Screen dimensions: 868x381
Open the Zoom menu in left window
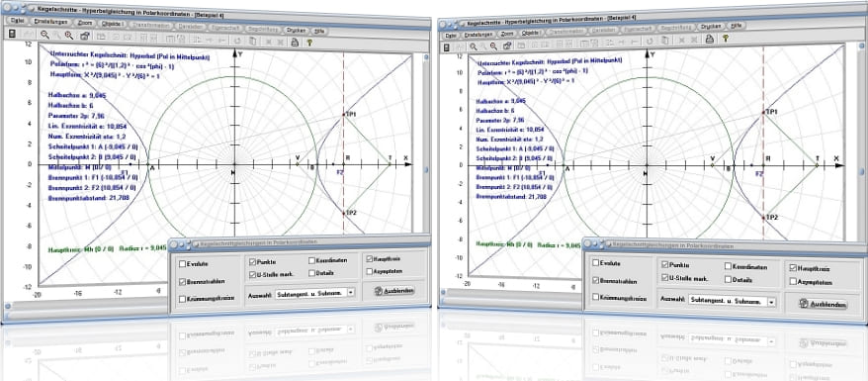tap(86, 24)
